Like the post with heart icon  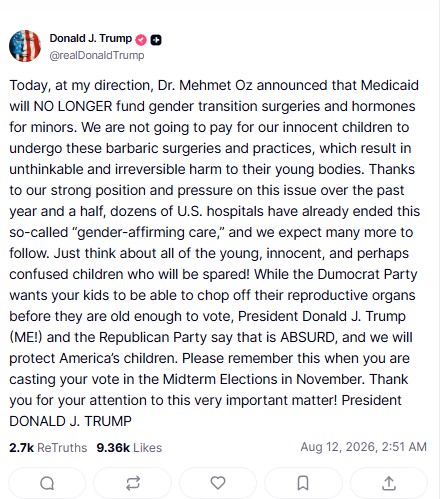coord(218,483)
